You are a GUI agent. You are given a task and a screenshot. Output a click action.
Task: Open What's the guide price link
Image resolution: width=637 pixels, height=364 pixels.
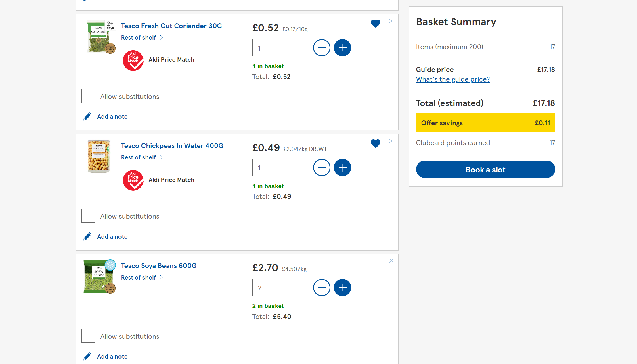click(453, 79)
